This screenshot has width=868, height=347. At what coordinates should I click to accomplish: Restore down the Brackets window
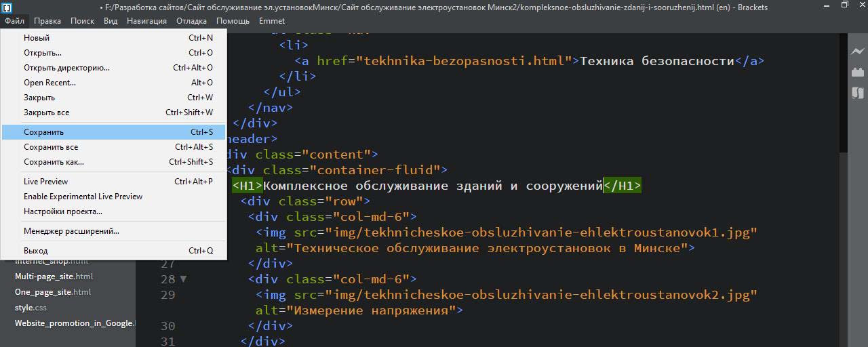(x=844, y=5)
